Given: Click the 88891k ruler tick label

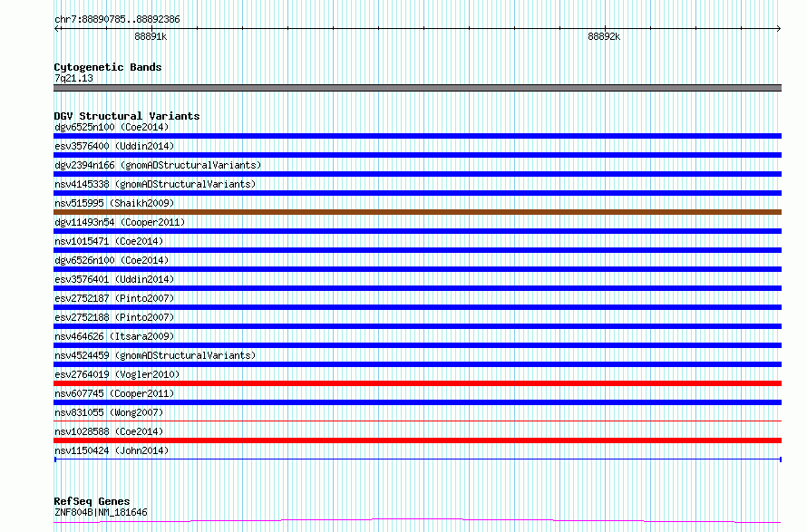Looking at the screenshot, I should [151, 36].
